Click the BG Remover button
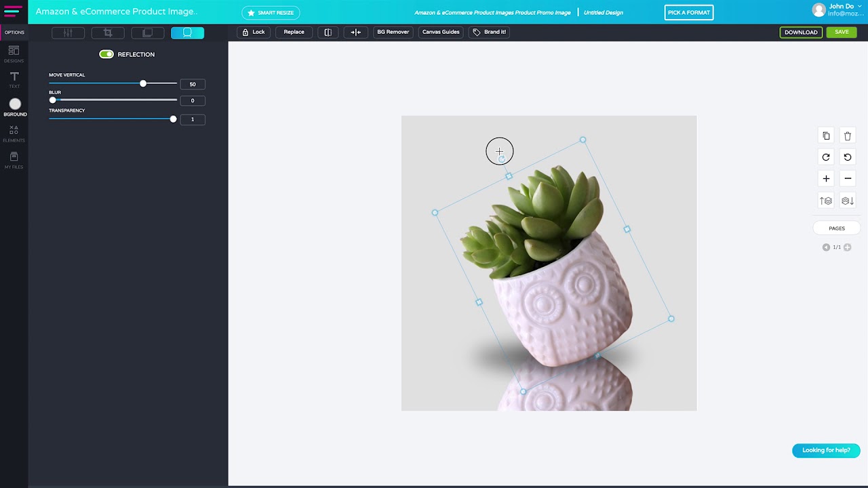 393,32
